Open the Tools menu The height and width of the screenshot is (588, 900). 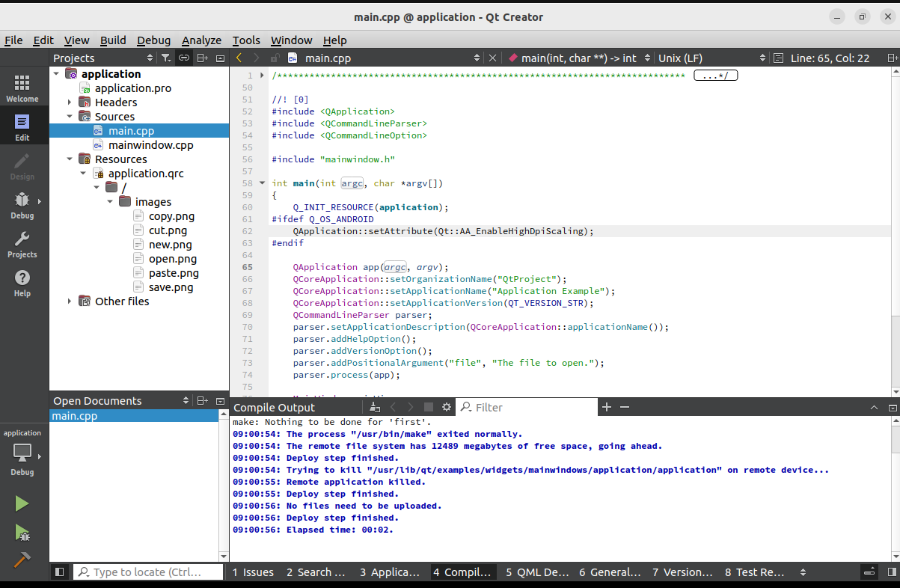click(x=246, y=40)
